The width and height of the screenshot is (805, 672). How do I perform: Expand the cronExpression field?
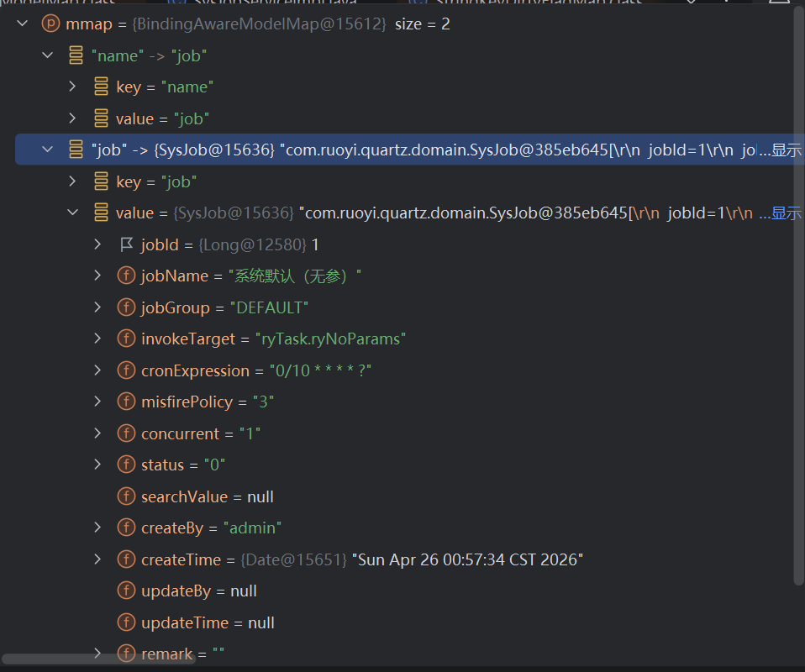[x=97, y=370]
